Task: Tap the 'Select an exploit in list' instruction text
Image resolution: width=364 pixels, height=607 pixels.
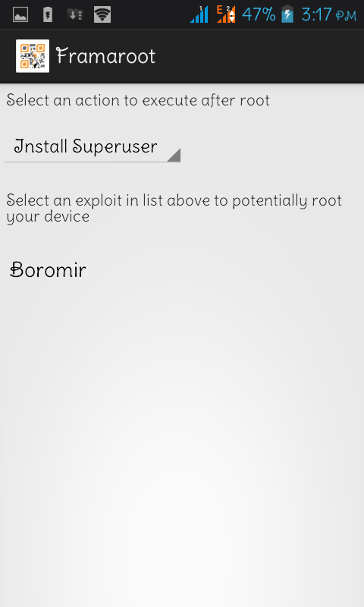Action: [x=174, y=200]
